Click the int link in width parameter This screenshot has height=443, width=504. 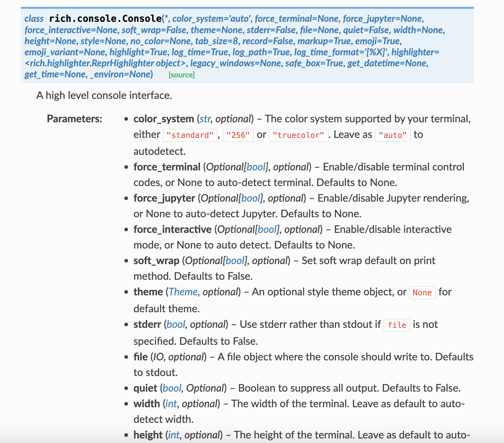[171, 404]
